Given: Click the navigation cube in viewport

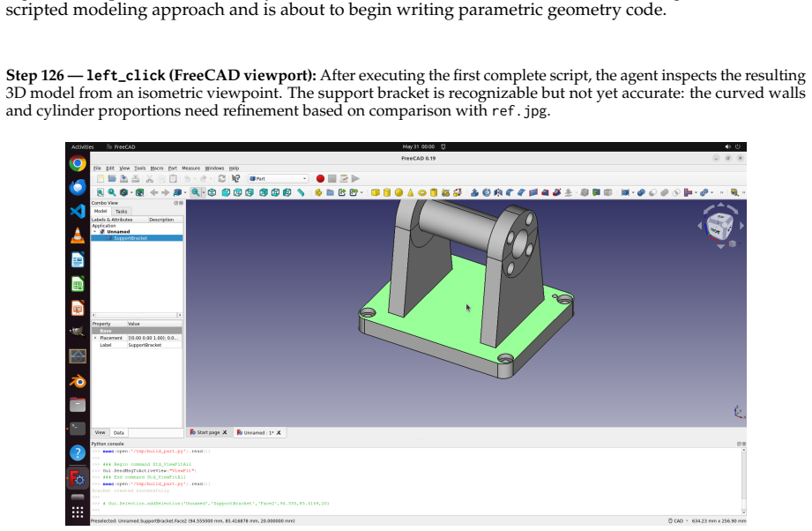Looking at the screenshot, I should coord(719,226).
